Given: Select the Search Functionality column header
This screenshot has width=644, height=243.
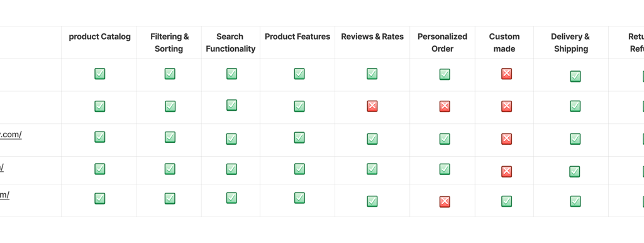Looking at the screenshot, I should tap(230, 43).
